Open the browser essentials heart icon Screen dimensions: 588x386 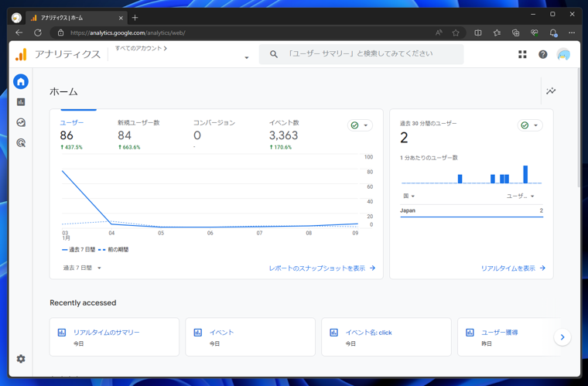tap(535, 32)
